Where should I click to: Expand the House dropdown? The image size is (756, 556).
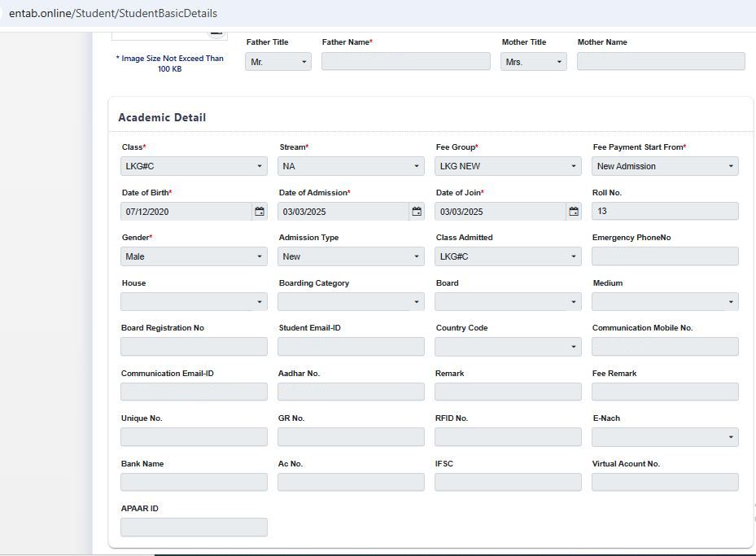(x=194, y=302)
